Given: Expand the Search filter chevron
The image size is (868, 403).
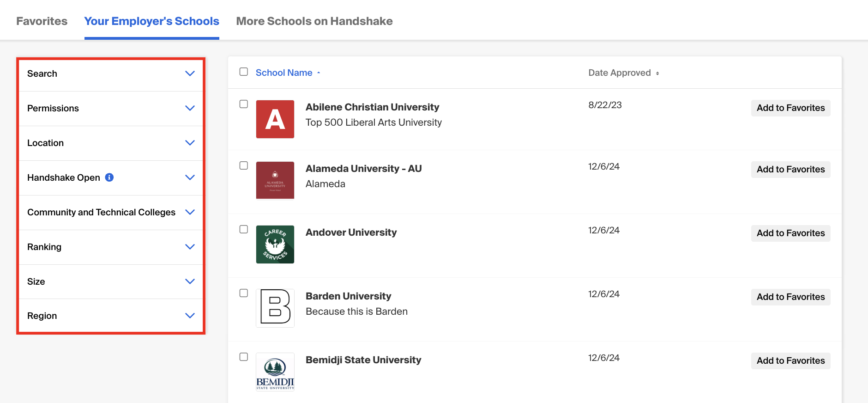Looking at the screenshot, I should pos(190,73).
